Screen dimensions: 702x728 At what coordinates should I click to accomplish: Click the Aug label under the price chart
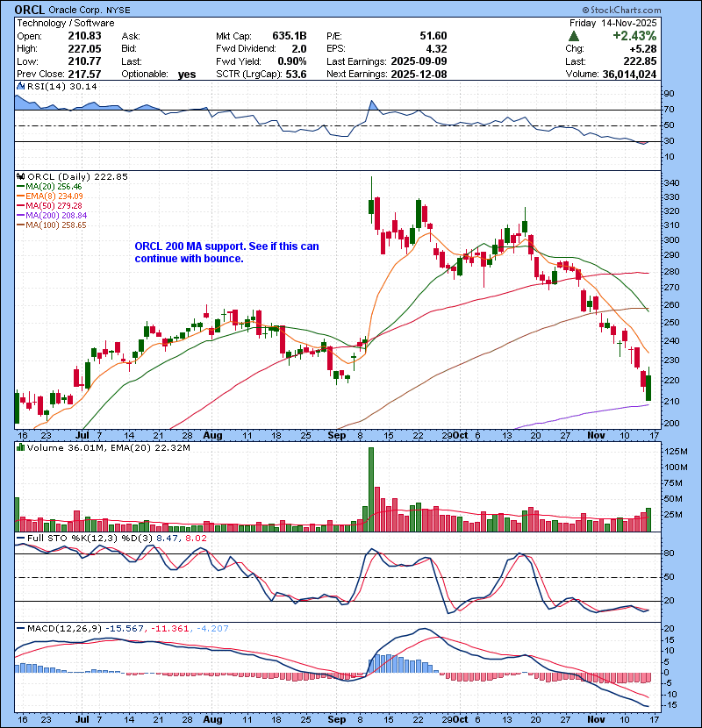point(212,436)
